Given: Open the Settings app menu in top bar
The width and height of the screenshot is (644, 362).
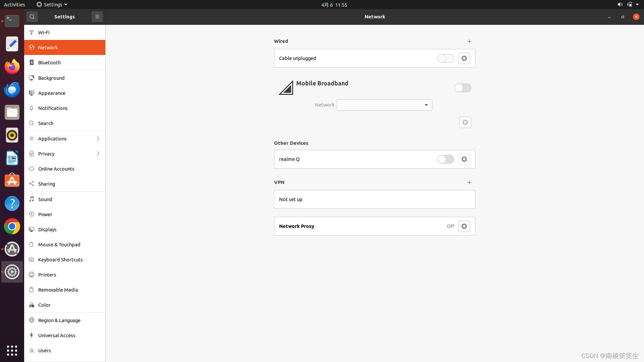Looking at the screenshot, I should coord(52,5).
